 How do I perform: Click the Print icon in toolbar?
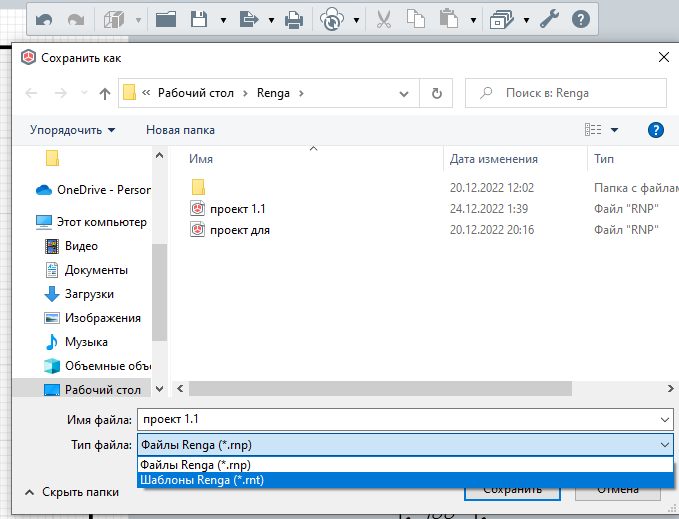pos(294,19)
